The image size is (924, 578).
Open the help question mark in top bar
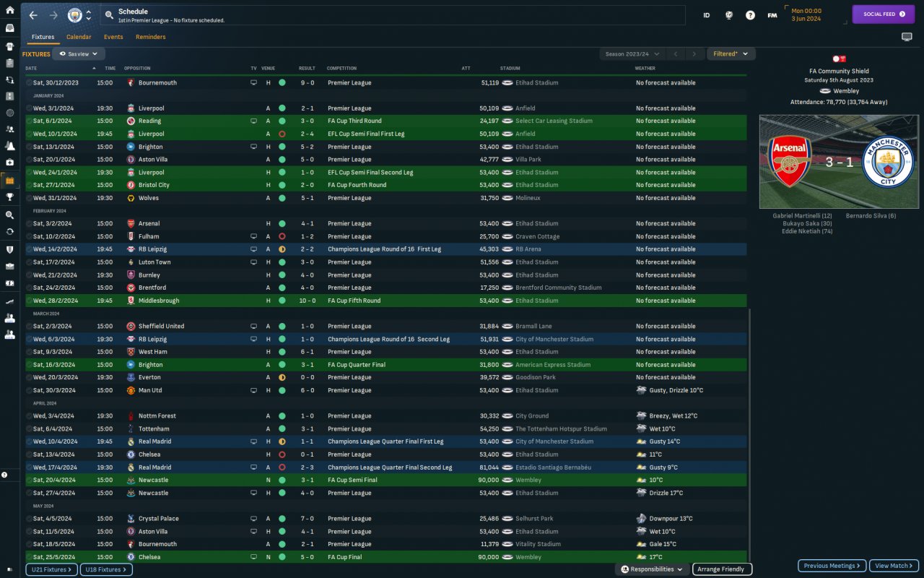[x=750, y=15]
